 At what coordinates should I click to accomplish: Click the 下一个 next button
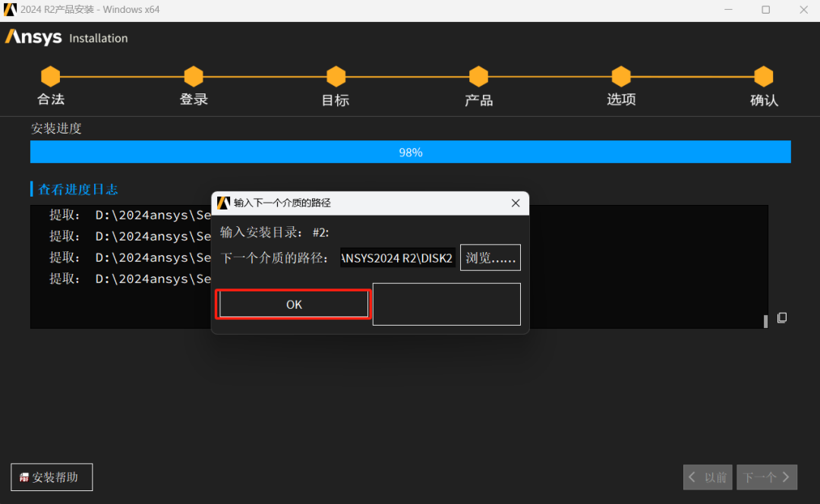[x=767, y=477]
